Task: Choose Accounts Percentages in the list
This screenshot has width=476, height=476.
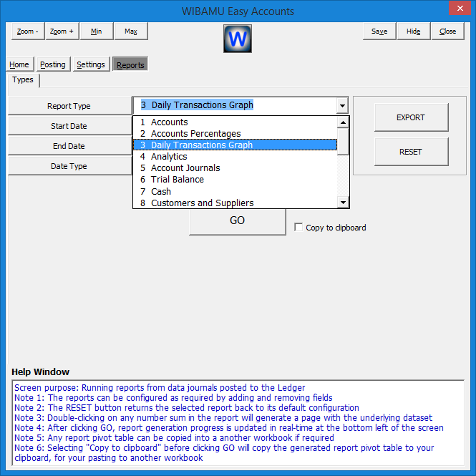Action: click(x=235, y=134)
